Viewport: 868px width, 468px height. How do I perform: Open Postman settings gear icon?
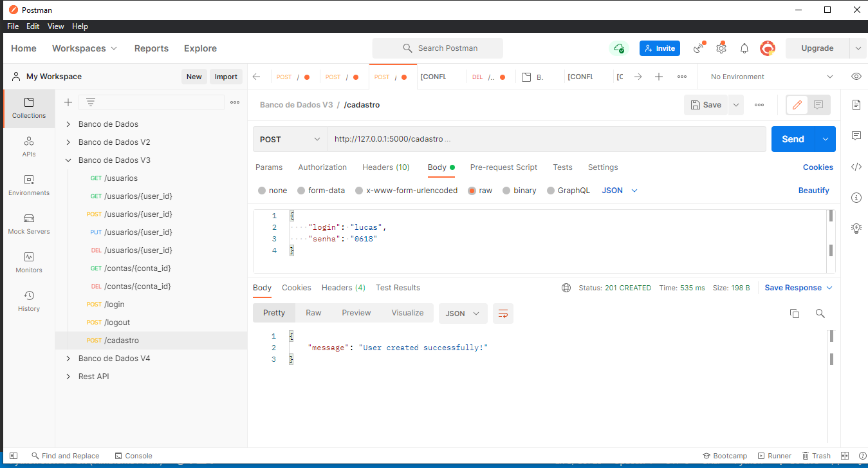click(721, 48)
